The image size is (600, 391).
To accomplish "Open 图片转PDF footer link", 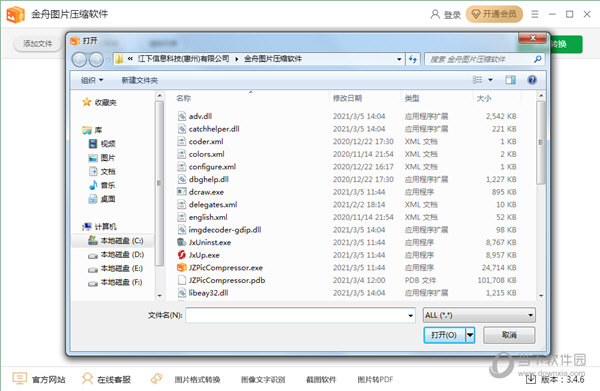I will point(375,380).
